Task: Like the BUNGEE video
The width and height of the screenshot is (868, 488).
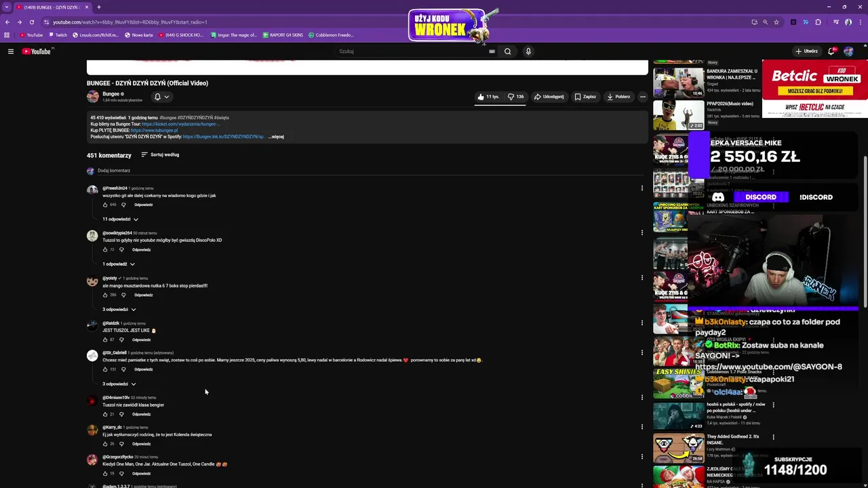Action: coord(488,97)
